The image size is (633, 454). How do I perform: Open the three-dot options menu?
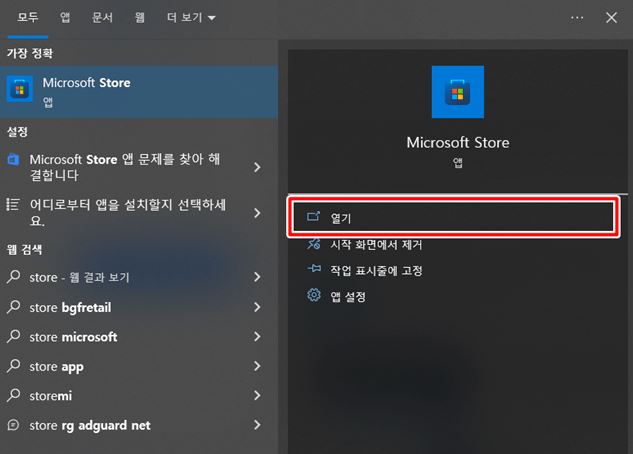tap(577, 17)
